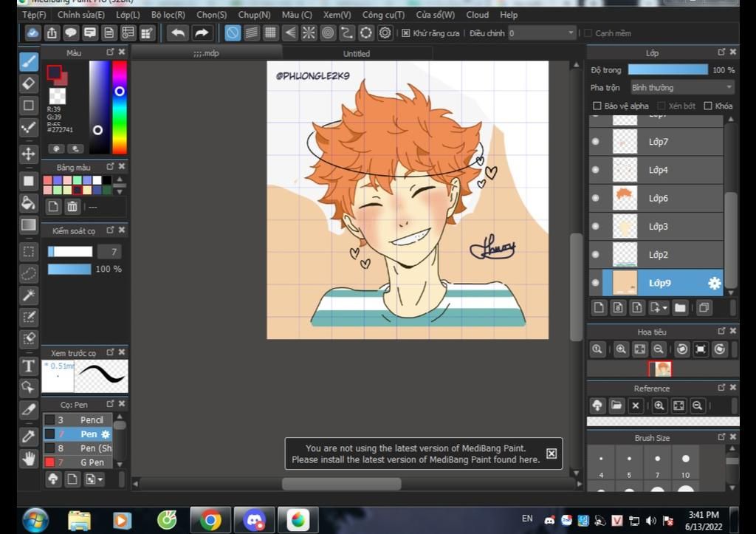Enable curve snap
Screen dimensions: 756x534
347,32
